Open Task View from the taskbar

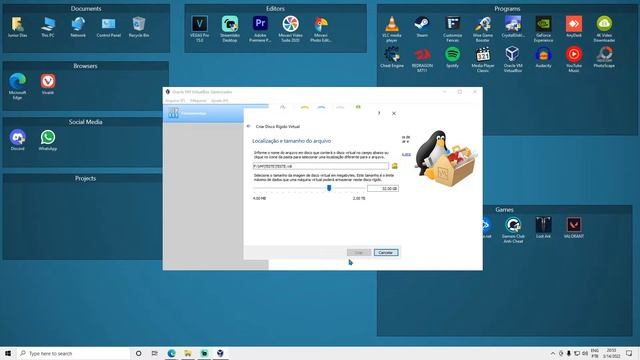click(155, 353)
